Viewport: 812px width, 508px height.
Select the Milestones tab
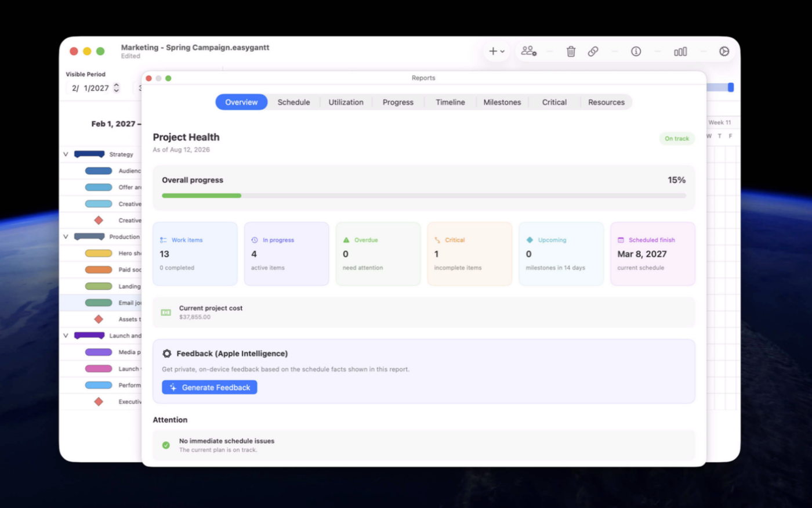click(x=502, y=102)
